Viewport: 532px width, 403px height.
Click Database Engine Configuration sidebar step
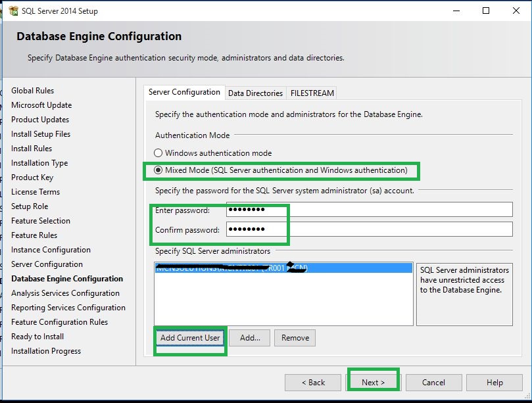coord(67,279)
